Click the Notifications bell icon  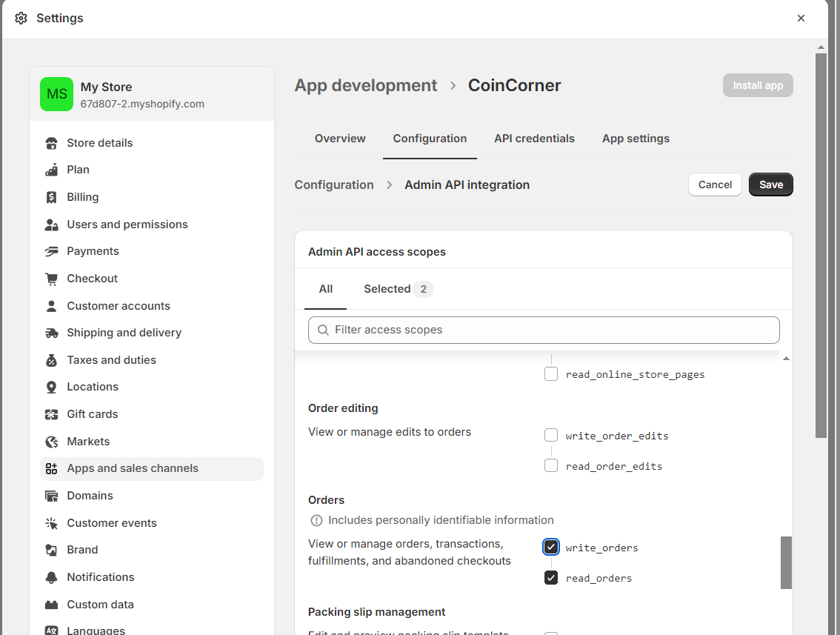51,577
